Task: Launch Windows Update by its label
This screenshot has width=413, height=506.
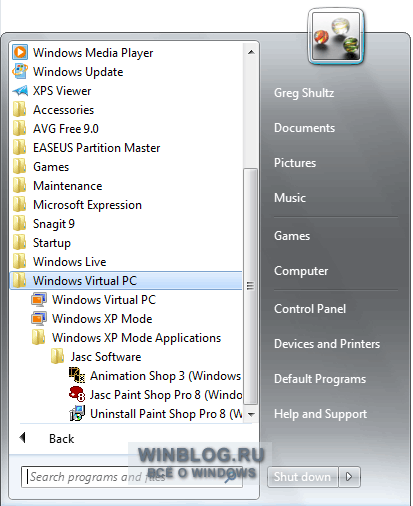Action: [x=78, y=72]
